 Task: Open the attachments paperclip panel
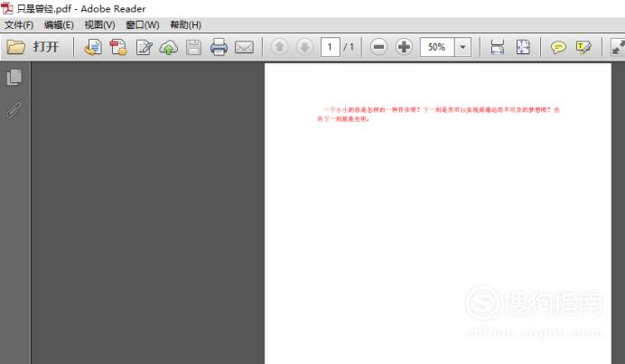(x=14, y=110)
